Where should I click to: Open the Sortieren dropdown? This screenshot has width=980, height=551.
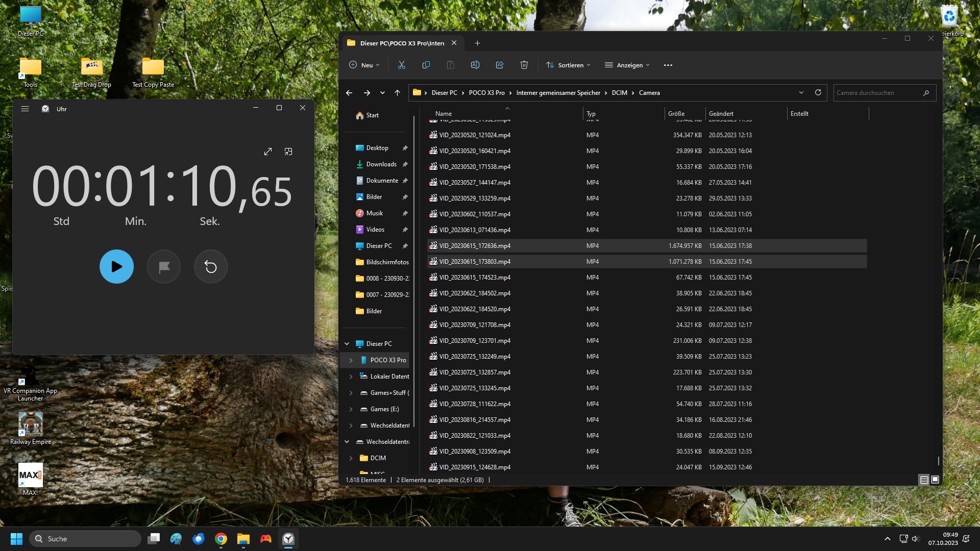pos(569,65)
